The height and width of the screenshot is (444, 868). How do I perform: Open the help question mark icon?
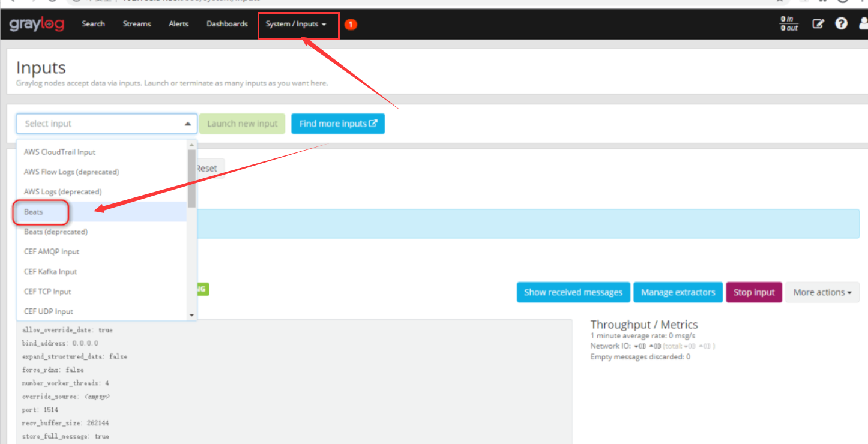click(842, 24)
